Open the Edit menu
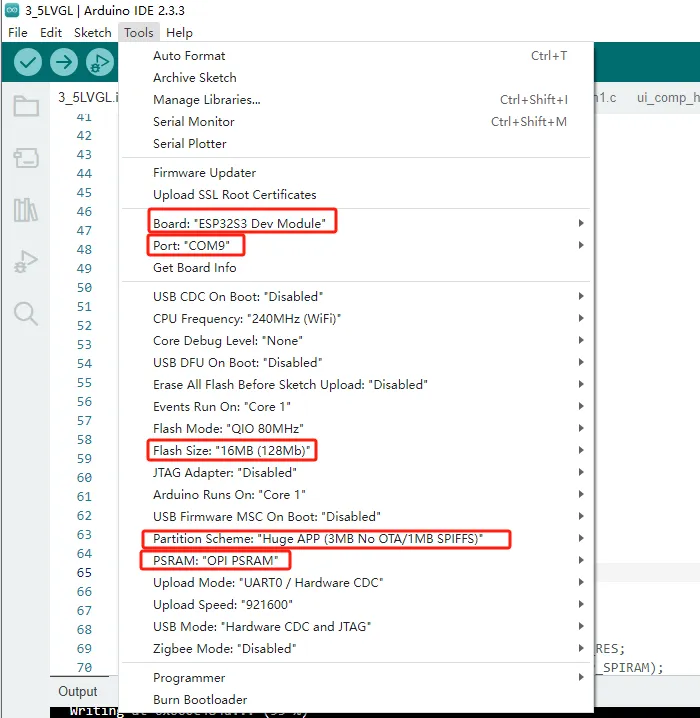This screenshot has height=718, width=700. pyautogui.click(x=51, y=33)
